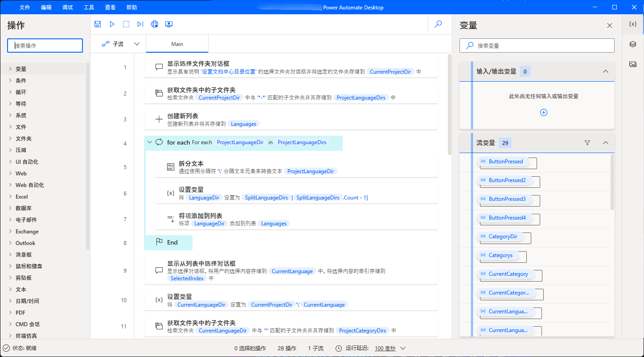The width and height of the screenshot is (644, 357).
Task: Expand the 电子邮件 action group
Action: [x=10, y=220]
